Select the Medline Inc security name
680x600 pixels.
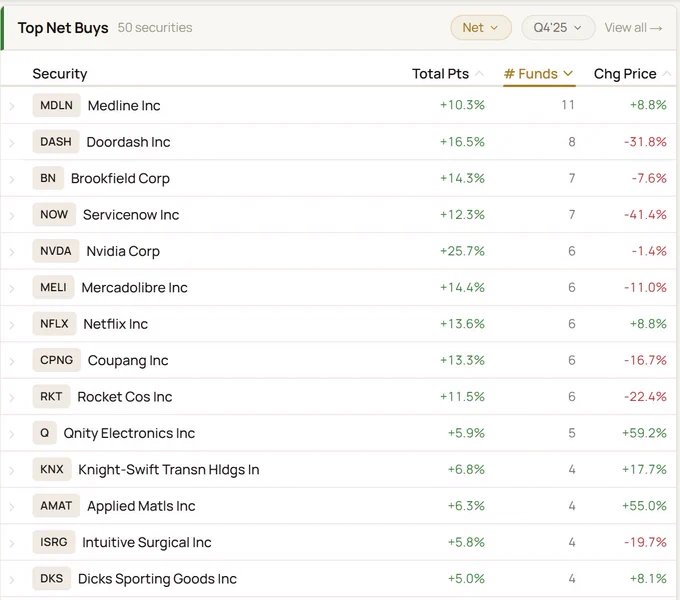click(124, 106)
